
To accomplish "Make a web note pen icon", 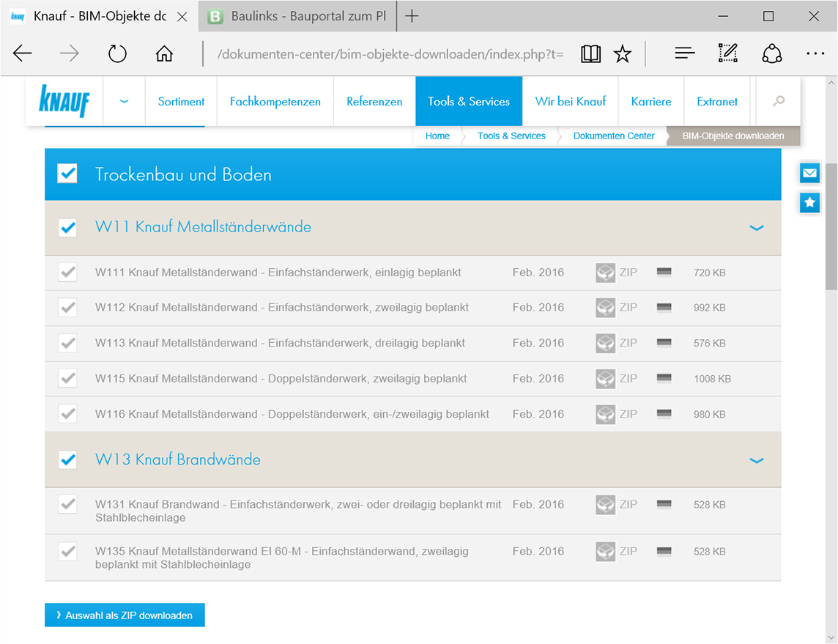I will pos(728,53).
